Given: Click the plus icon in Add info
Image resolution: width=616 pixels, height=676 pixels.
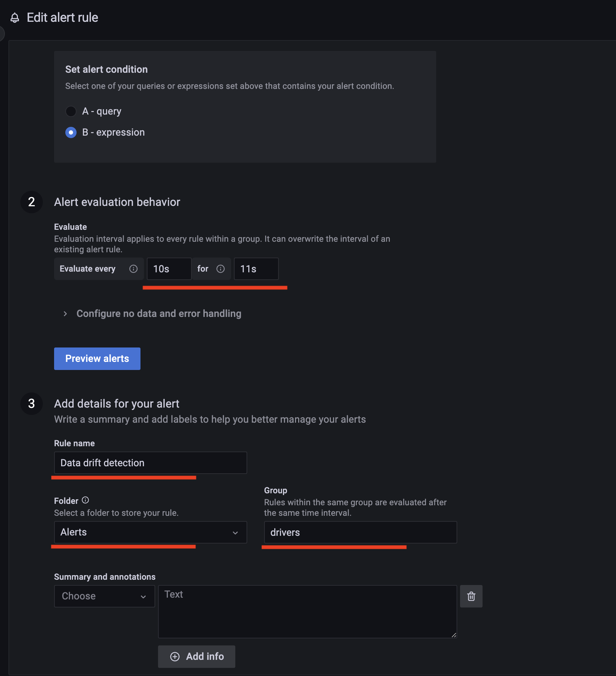Looking at the screenshot, I should point(175,657).
